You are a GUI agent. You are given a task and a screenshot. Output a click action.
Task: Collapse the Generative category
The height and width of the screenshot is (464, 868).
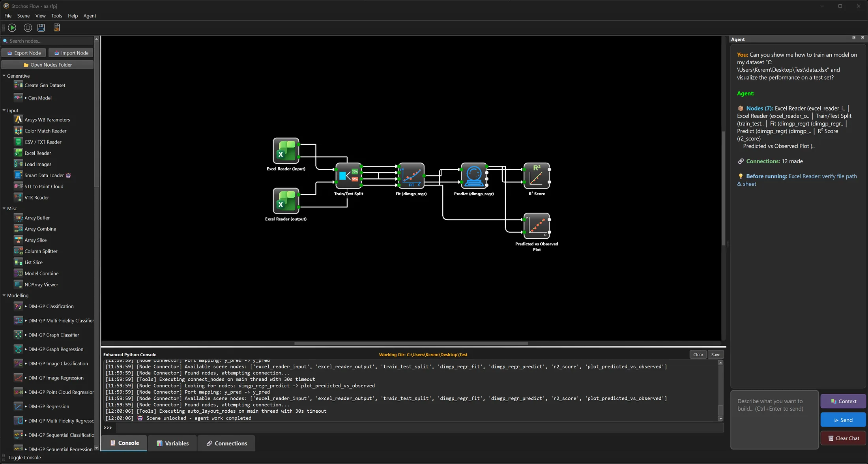tap(4, 76)
